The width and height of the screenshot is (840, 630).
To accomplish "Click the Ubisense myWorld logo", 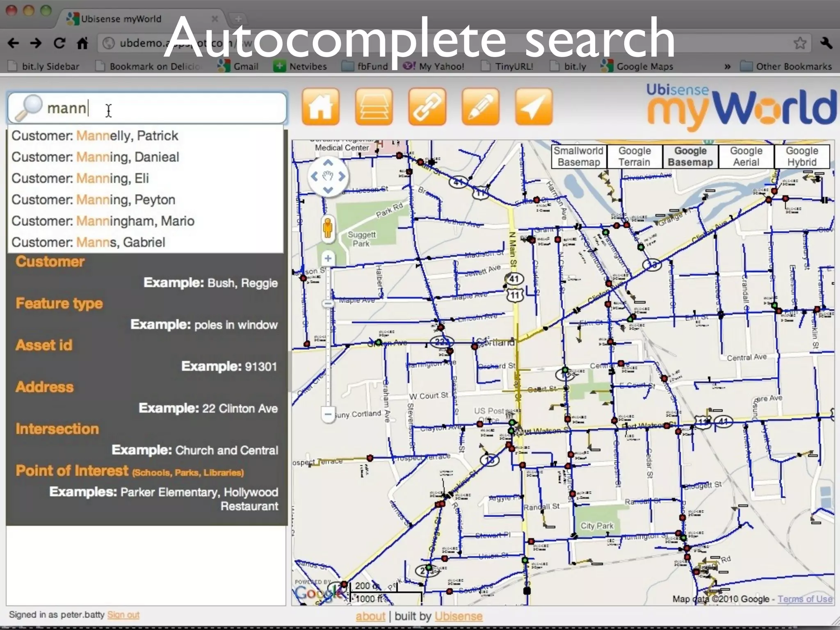I will pyautogui.click(x=741, y=107).
